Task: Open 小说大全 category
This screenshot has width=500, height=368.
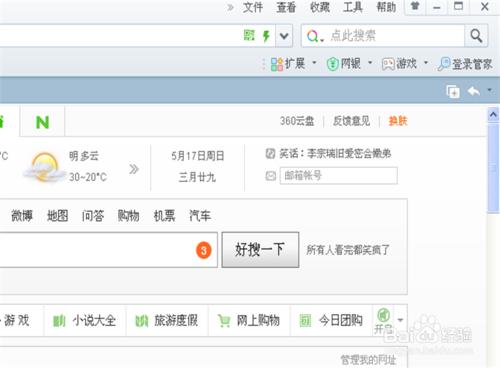Action: (x=94, y=321)
